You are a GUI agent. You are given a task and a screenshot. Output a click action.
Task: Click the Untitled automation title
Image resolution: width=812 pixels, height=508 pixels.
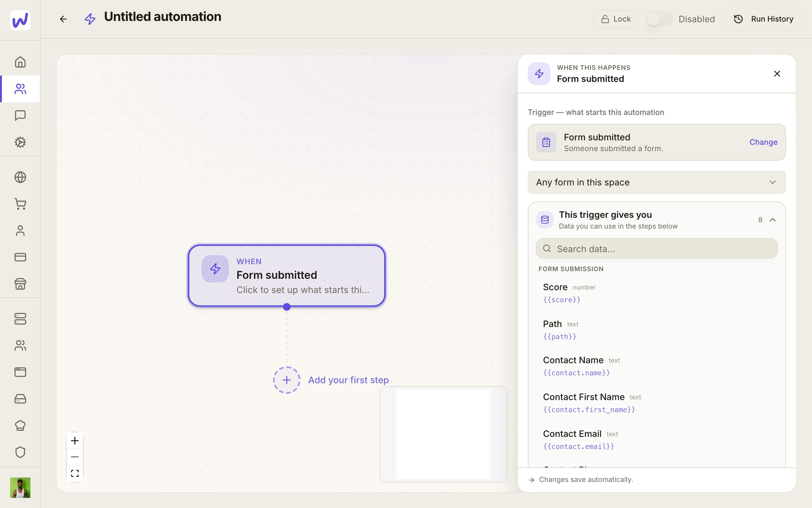[x=163, y=17]
